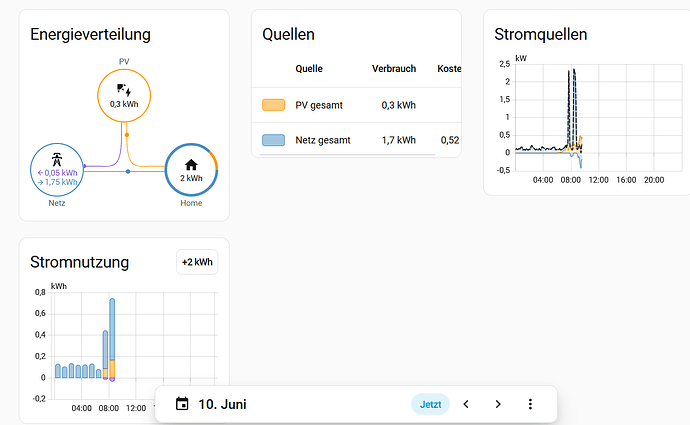This screenshot has width=690, height=425.
Task: Click the solar panel PV icon
Action: coord(124,90)
